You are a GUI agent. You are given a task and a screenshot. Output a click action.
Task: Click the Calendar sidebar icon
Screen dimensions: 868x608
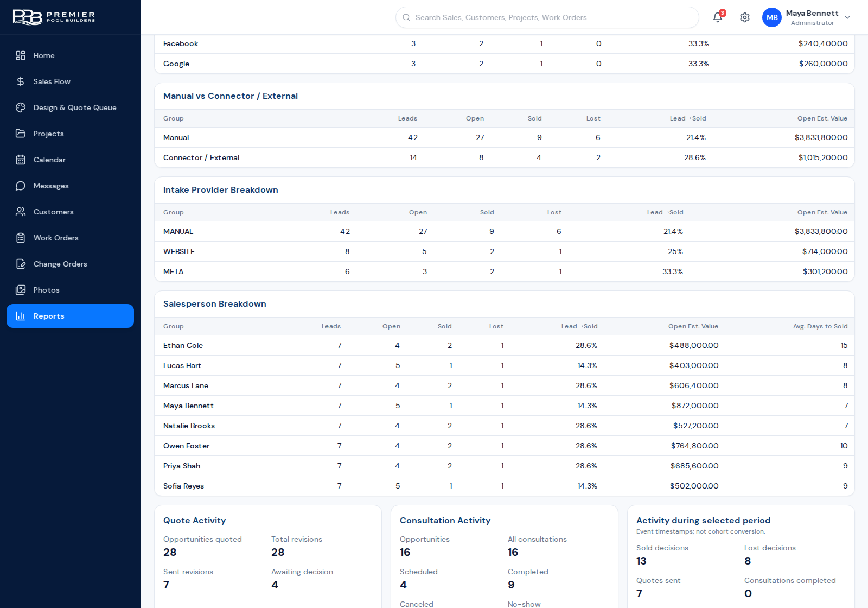pyautogui.click(x=21, y=160)
